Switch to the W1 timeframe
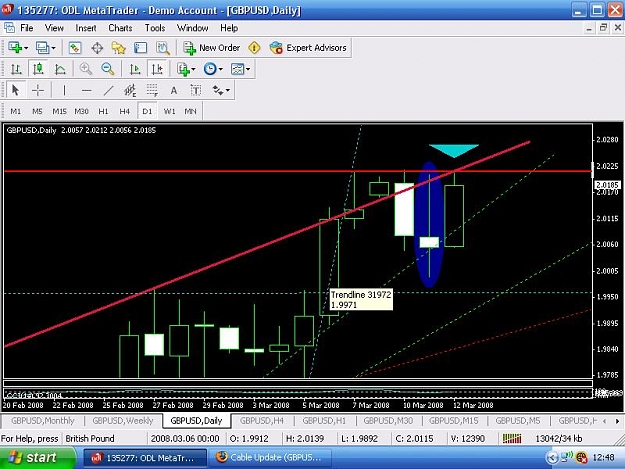This screenshot has width=625, height=469. 169,111
